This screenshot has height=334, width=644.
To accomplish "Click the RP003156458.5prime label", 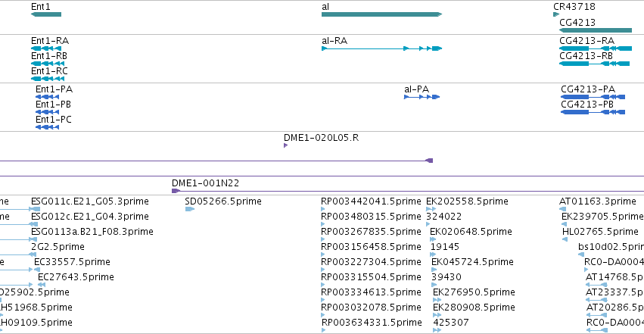I will [x=372, y=247].
